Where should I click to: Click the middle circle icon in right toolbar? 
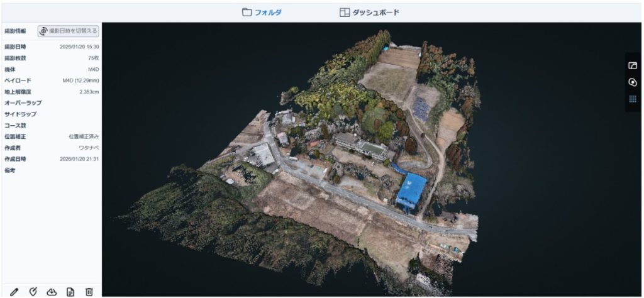click(x=633, y=82)
